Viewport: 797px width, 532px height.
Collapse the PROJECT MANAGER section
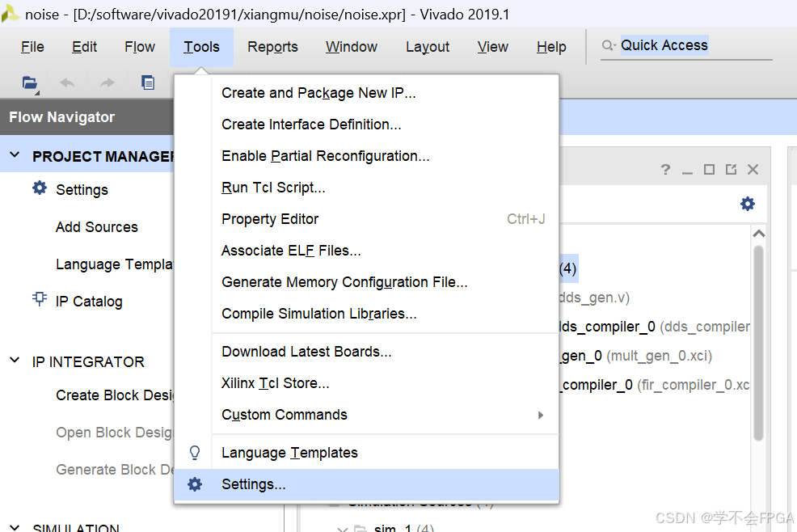click(15, 154)
